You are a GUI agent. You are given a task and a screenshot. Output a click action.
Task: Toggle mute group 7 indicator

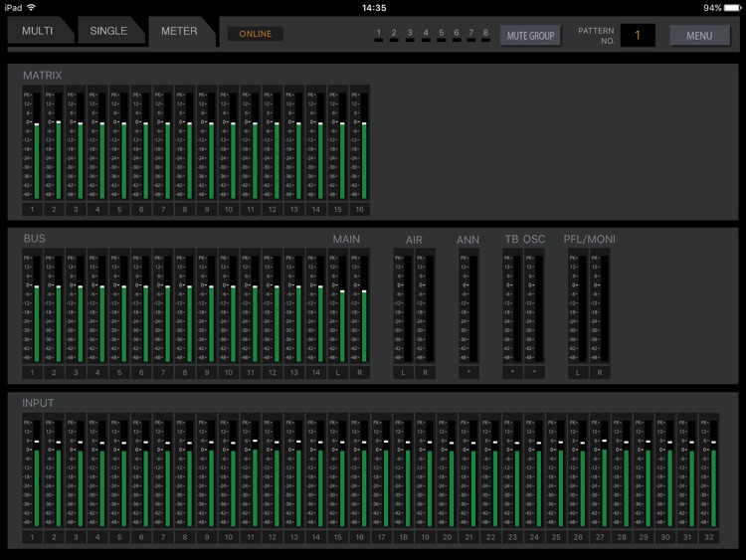[x=471, y=35]
